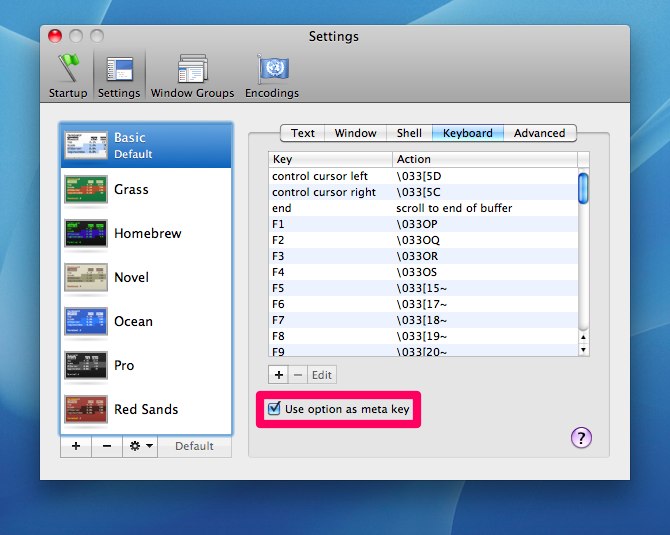Switch to the Text tab
The width and height of the screenshot is (670, 535).
tap(303, 133)
